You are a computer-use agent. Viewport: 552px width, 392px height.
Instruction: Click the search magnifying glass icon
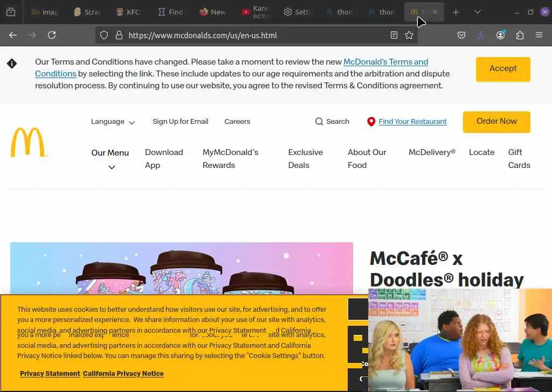(x=319, y=122)
